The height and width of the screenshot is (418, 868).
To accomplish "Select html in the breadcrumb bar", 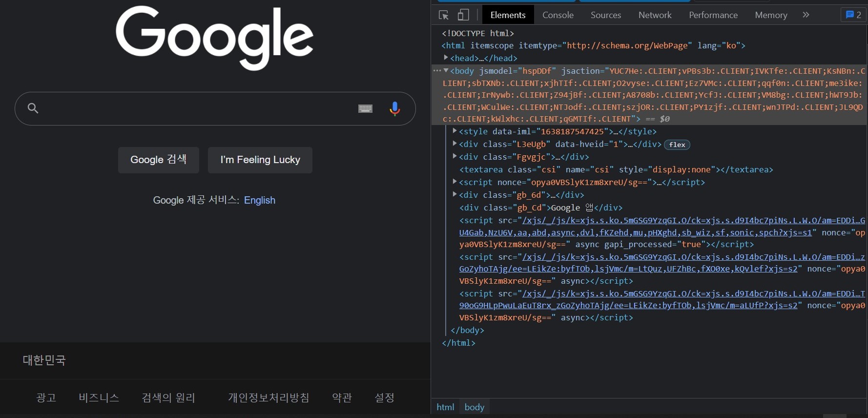I will click(445, 407).
